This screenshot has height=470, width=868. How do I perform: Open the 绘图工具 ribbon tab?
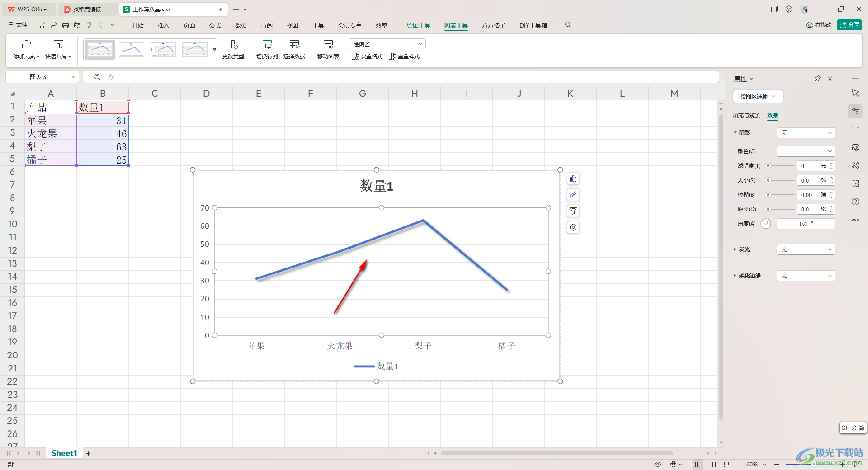419,25
